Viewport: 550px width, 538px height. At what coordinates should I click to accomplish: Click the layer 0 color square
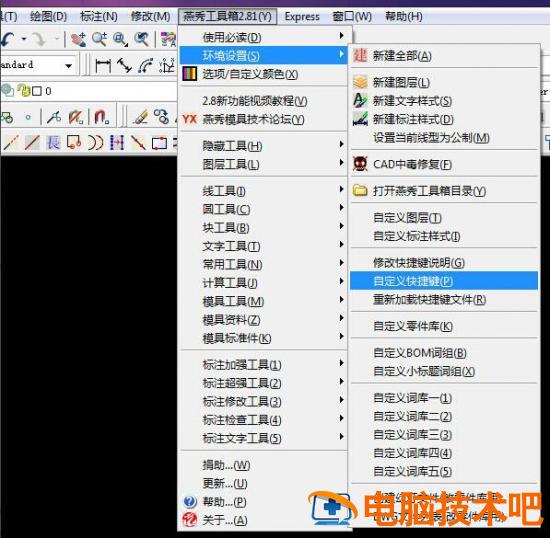36,91
